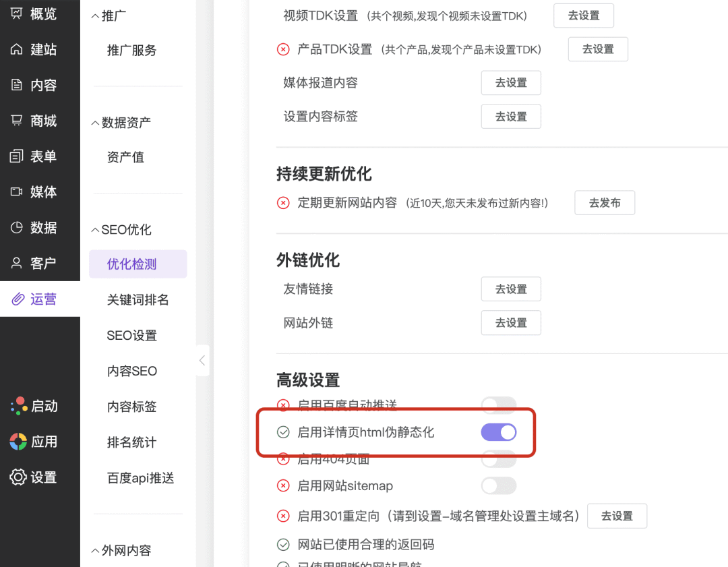The image size is (728, 567).
Task: Click 去发布 button for content updates
Action: coord(604,202)
